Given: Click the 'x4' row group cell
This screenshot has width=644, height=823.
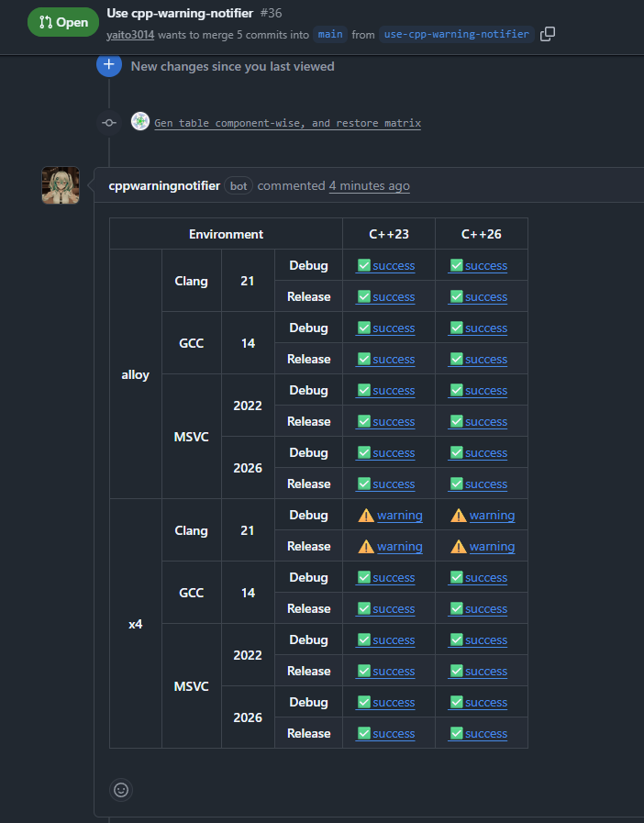Looking at the screenshot, I should [136, 624].
